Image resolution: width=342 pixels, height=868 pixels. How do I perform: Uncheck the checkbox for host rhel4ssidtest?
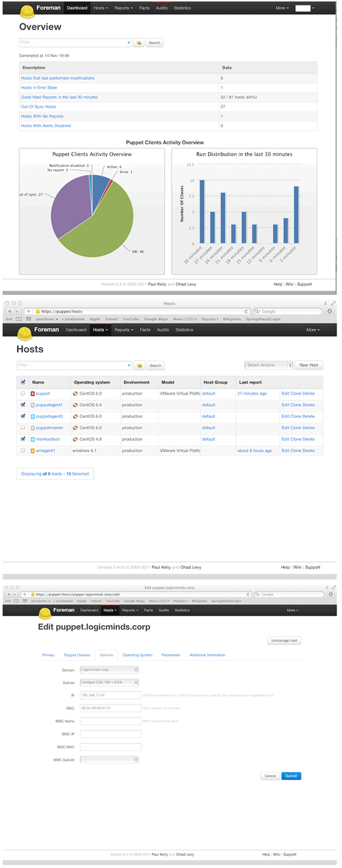[x=23, y=439]
